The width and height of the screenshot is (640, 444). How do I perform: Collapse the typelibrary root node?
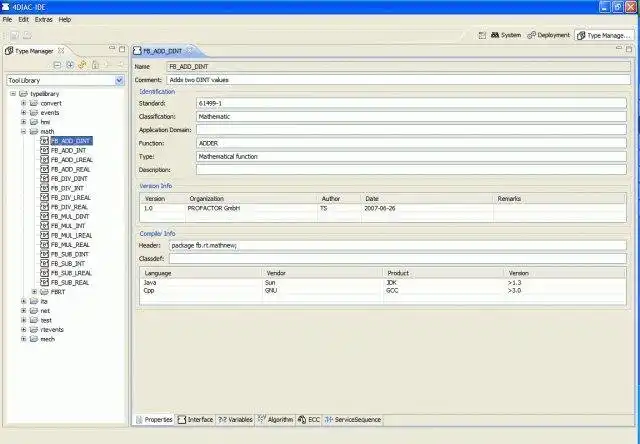pos(13,94)
